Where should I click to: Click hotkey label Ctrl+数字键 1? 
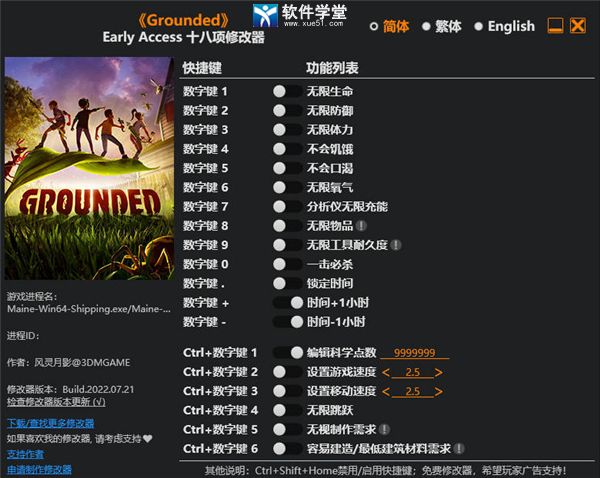[220, 352]
